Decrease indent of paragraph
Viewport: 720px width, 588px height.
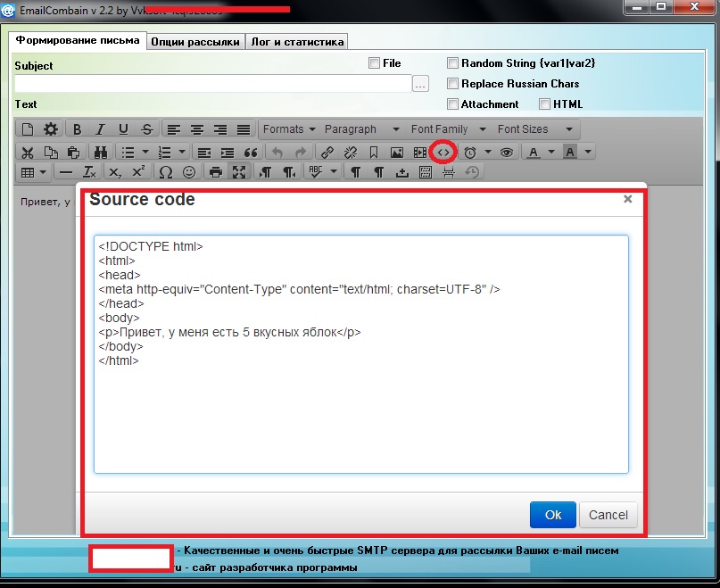[x=204, y=153]
